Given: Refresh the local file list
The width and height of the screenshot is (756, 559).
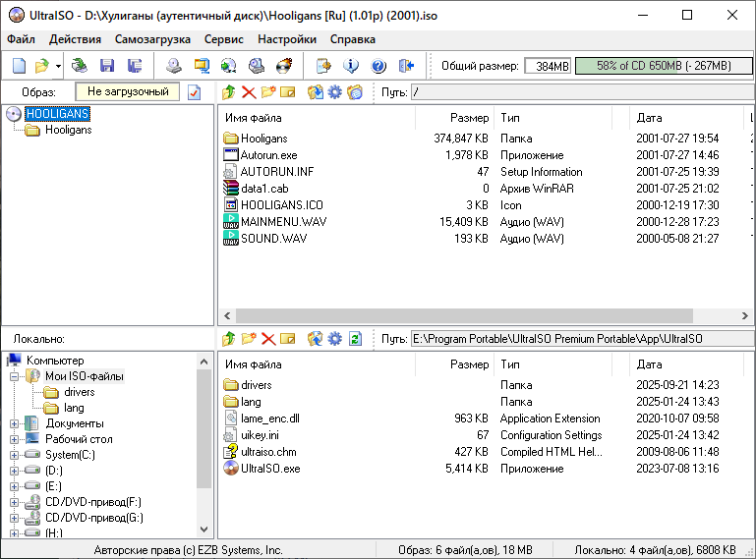Looking at the screenshot, I should [x=355, y=339].
